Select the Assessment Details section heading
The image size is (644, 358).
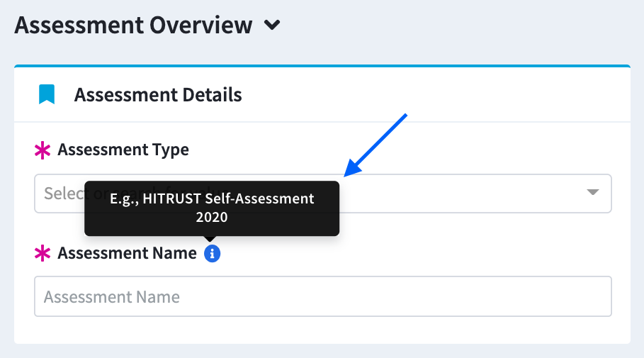[158, 95]
